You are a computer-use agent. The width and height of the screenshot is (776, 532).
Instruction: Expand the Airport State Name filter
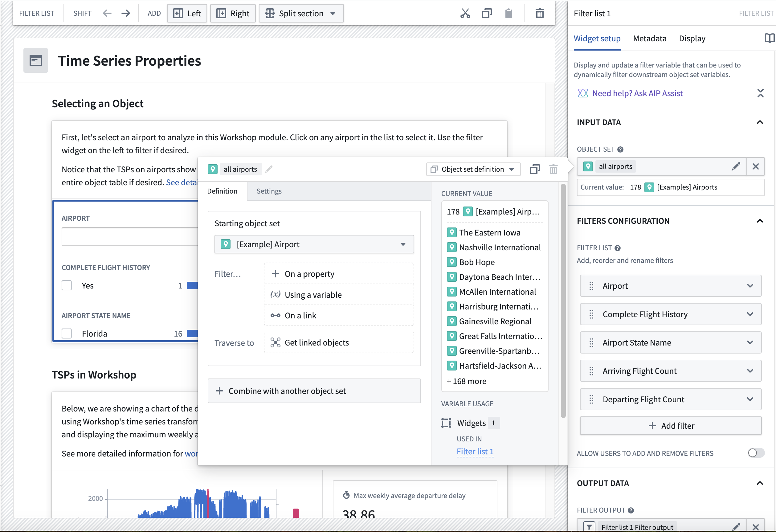(750, 343)
